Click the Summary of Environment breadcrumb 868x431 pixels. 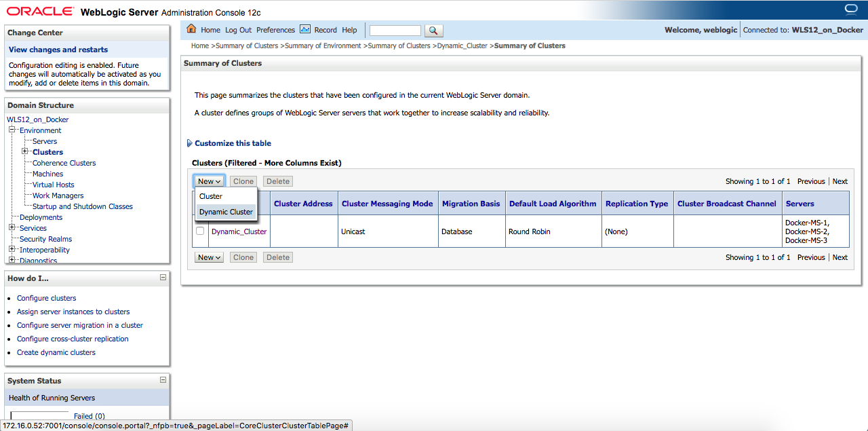[323, 45]
